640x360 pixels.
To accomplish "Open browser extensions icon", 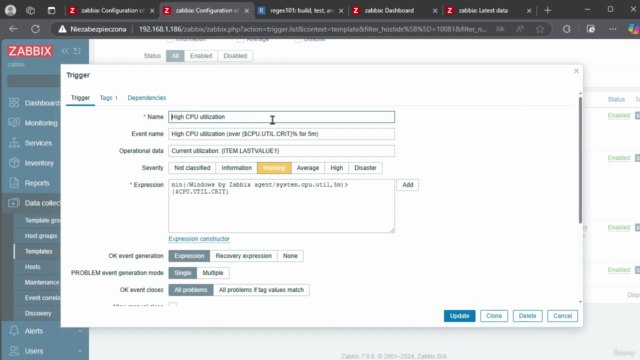I will pos(567,29).
